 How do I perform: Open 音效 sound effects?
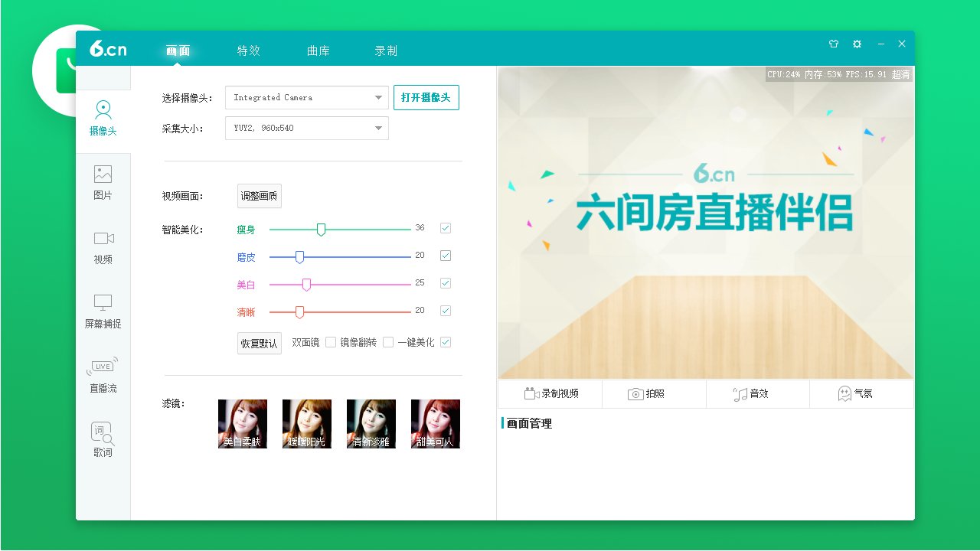click(x=758, y=393)
